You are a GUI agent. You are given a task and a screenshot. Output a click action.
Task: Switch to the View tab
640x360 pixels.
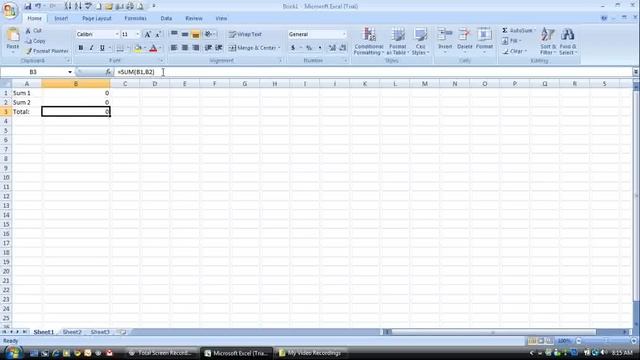pyautogui.click(x=221, y=18)
